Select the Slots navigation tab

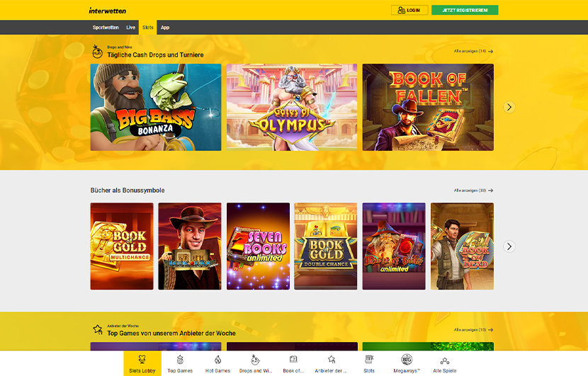[x=148, y=28]
